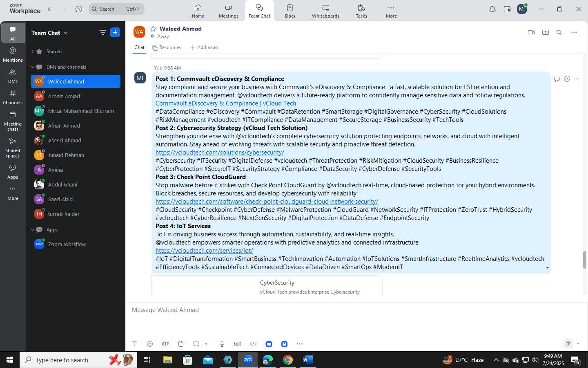Open Channels in the sidebar
This screenshot has height=368, width=588.
(13, 97)
